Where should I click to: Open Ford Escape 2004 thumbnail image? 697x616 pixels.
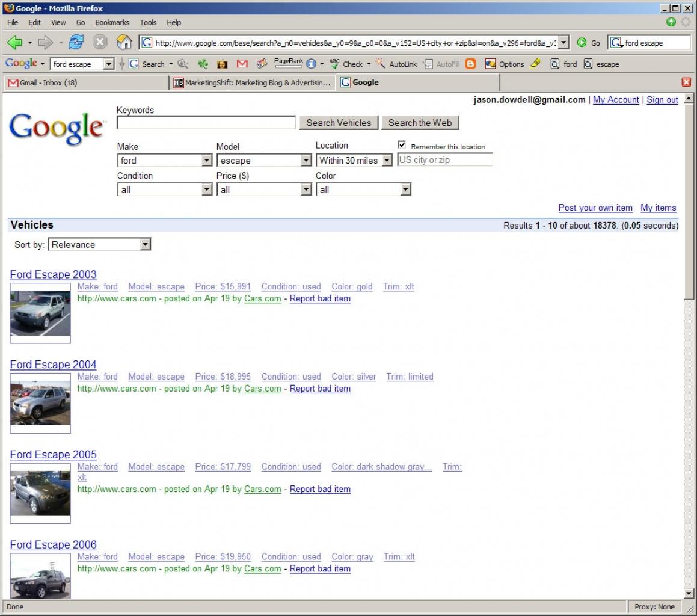tap(40, 403)
